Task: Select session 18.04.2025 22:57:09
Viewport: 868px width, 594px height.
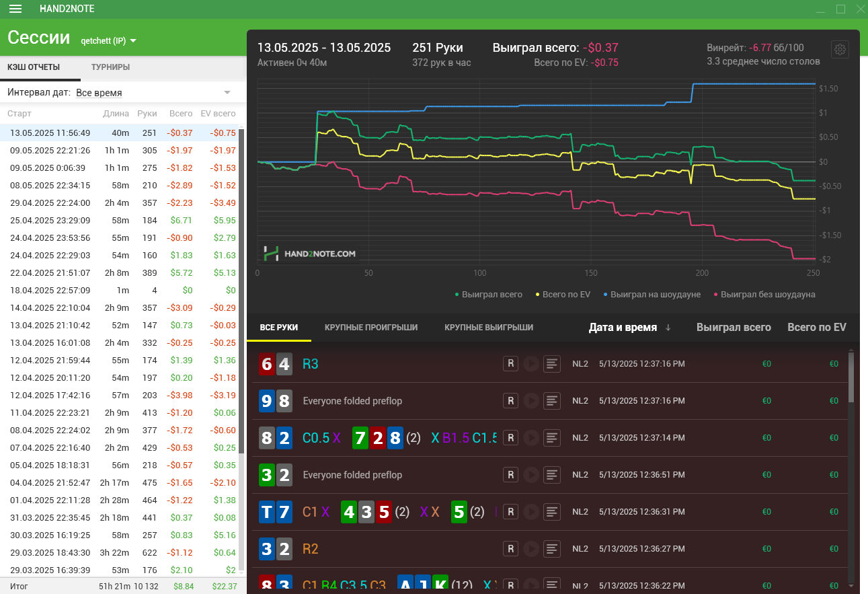Action: coord(119,290)
